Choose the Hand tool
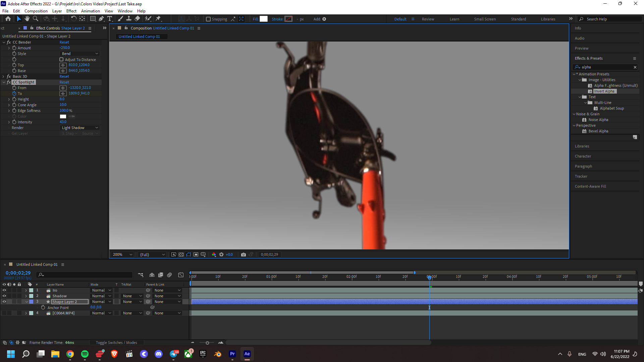The image size is (644, 362). click(27, 19)
